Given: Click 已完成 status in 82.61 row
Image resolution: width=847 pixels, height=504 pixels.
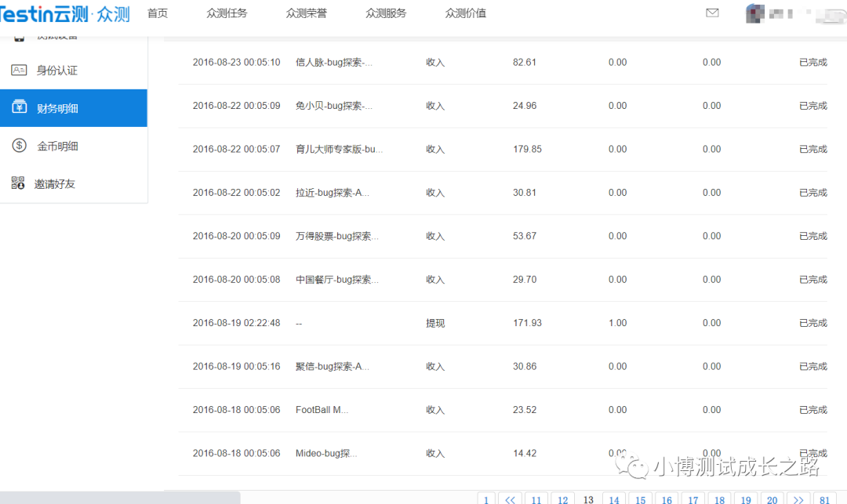Looking at the screenshot, I should (x=813, y=62).
